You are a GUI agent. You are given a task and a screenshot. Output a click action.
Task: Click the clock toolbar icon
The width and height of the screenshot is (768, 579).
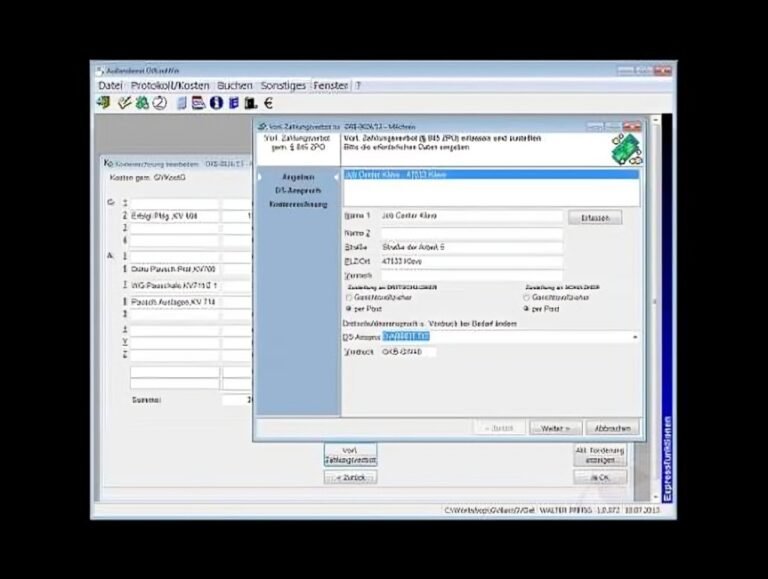coord(160,103)
